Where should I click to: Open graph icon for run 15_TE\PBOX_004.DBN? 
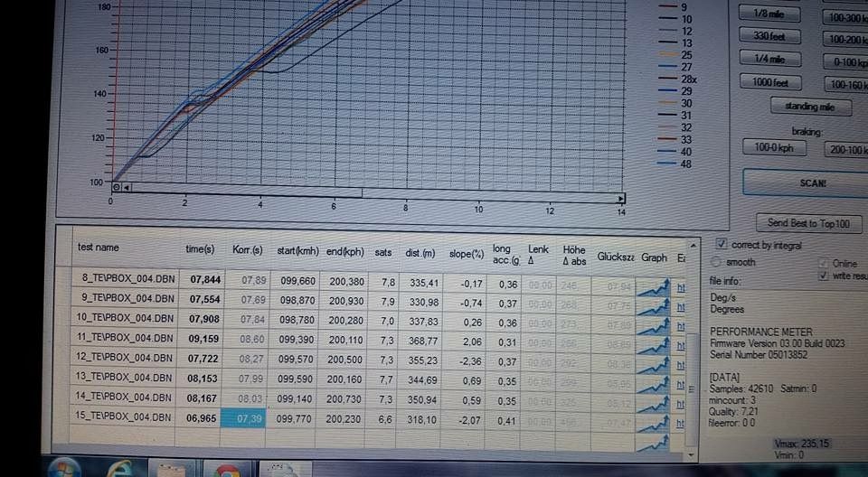tap(653, 421)
